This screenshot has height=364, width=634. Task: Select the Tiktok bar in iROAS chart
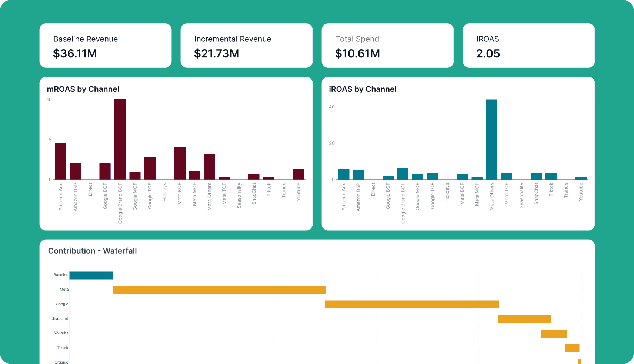pyautogui.click(x=551, y=176)
